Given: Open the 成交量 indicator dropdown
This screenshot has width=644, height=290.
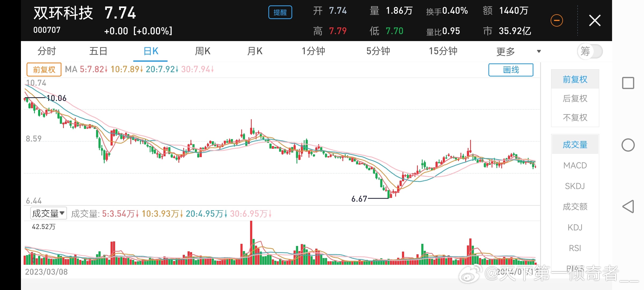Looking at the screenshot, I should (48, 213).
